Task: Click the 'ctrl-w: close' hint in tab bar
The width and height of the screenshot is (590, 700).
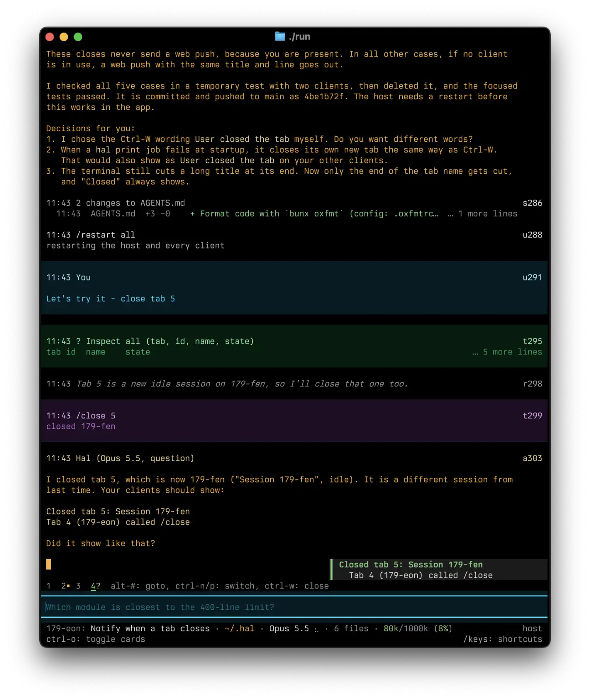Action: click(x=297, y=586)
